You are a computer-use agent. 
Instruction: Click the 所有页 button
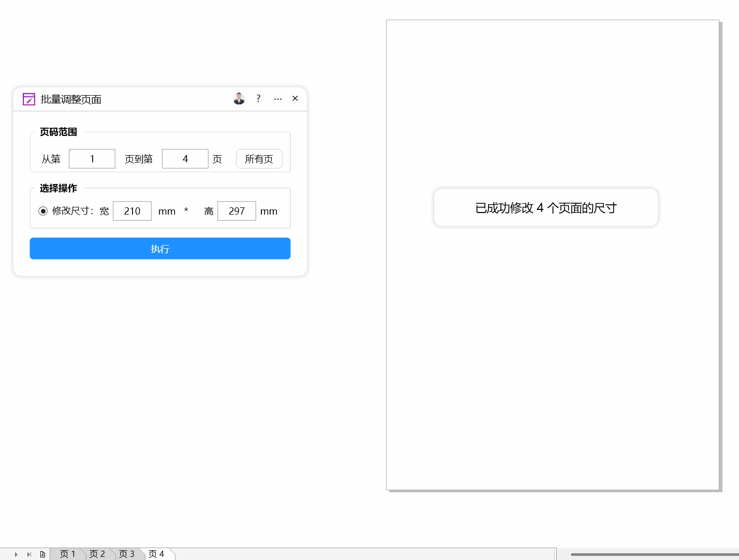[259, 159]
